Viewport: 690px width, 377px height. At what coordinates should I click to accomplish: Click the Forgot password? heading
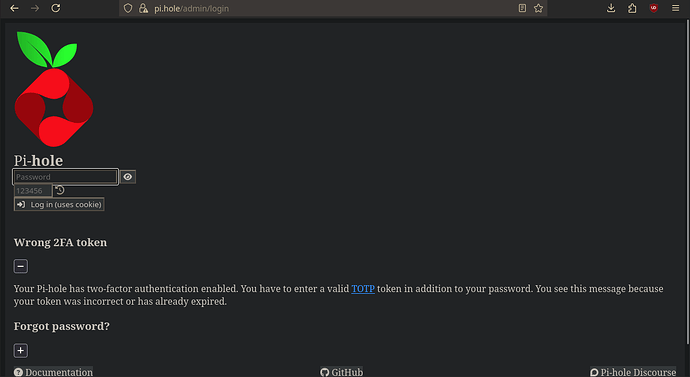click(x=62, y=326)
